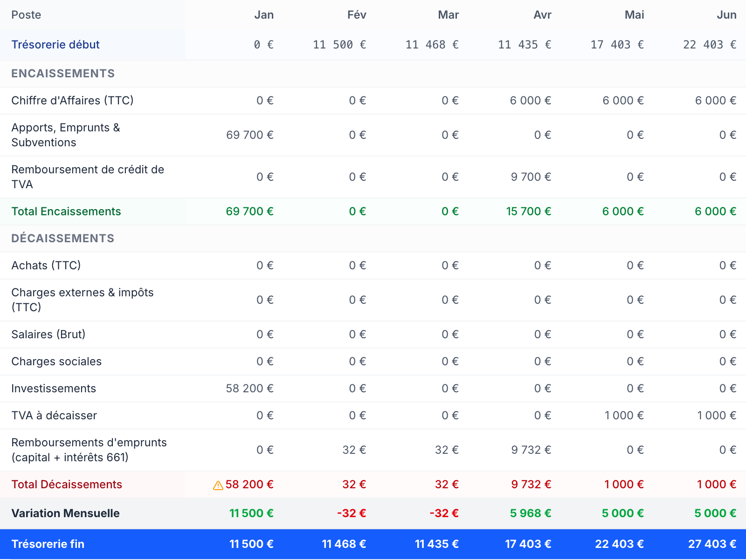Image resolution: width=746 pixels, height=560 pixels.
Task: Click the Total Décaissements row label
Action: coord(67,485)
